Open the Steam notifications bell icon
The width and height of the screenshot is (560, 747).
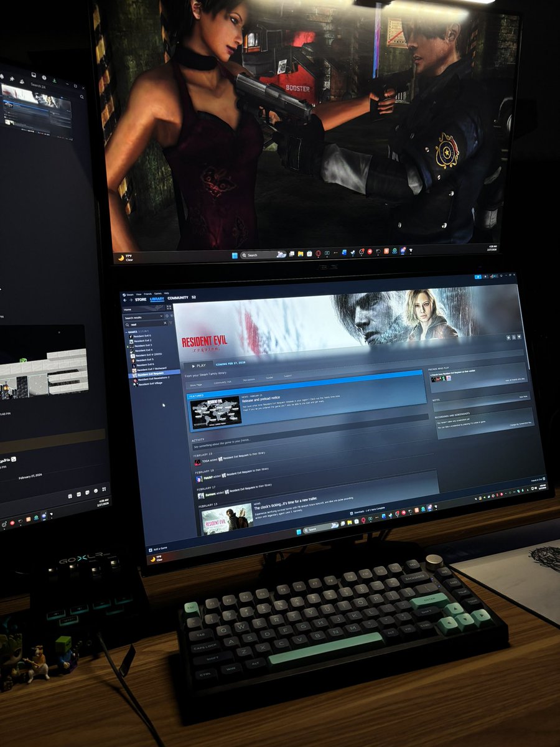pyautogui.click(x=485, y=276)
